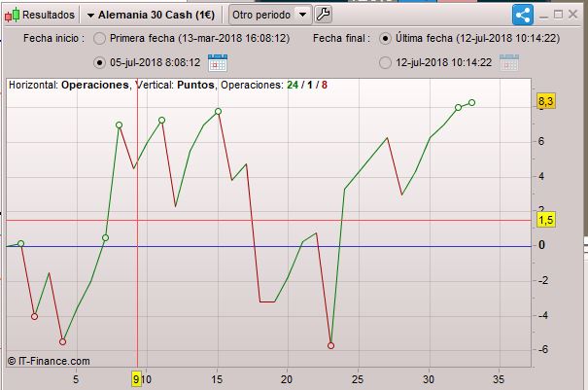Select Primera fecha start option
588x390 pixels.
(x=99, y=38)
